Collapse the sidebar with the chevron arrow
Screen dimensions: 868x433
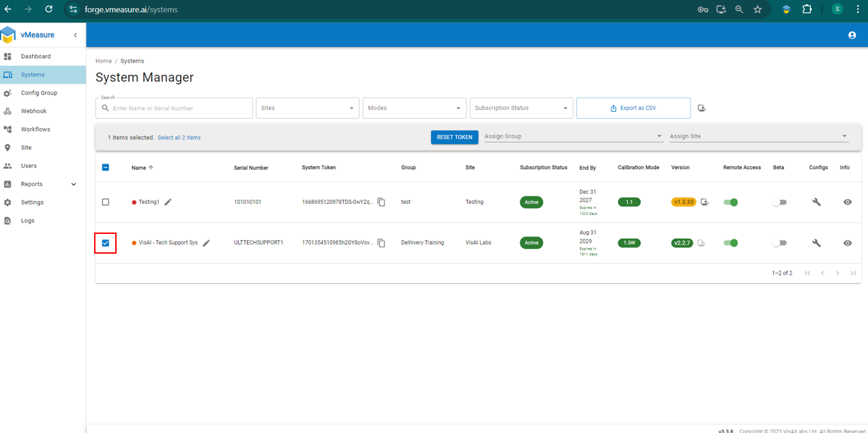pyautogui.click(x=75, y=35)
